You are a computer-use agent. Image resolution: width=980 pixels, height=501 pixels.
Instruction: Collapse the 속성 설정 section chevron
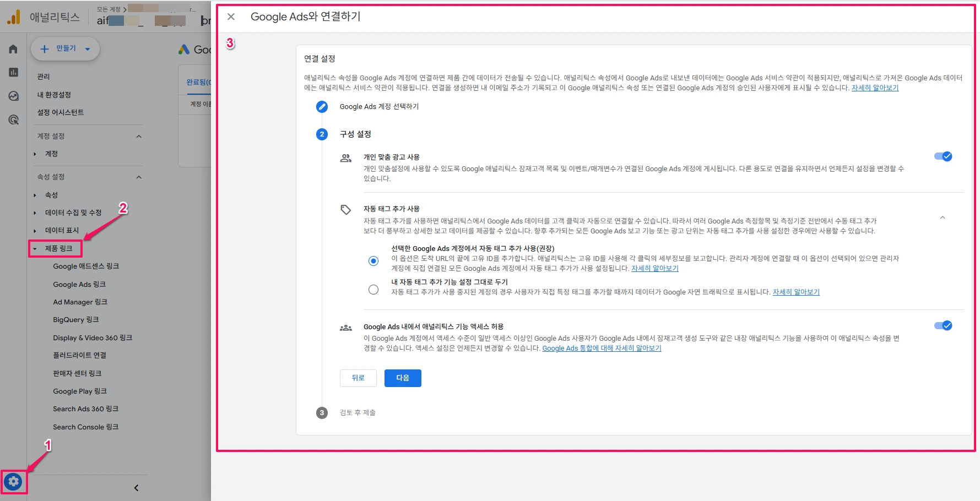point(139,177)
